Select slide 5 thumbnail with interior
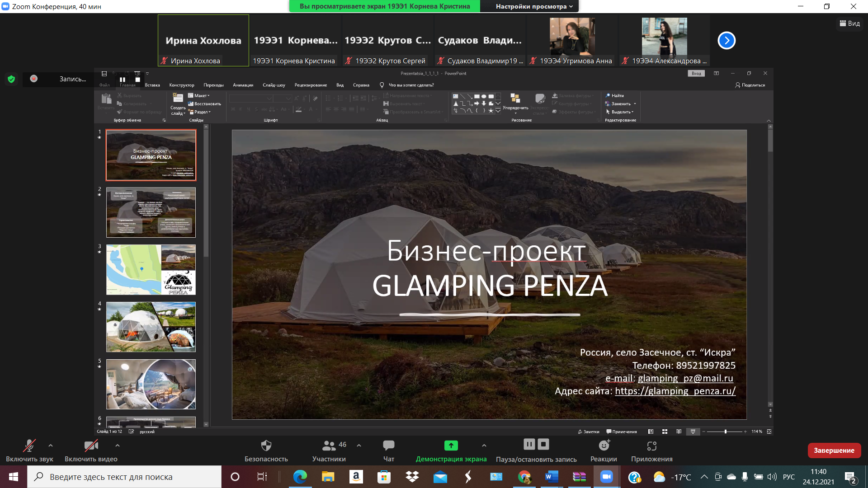Viewport: 868px width, 488px height. click(x=151, y=385)
